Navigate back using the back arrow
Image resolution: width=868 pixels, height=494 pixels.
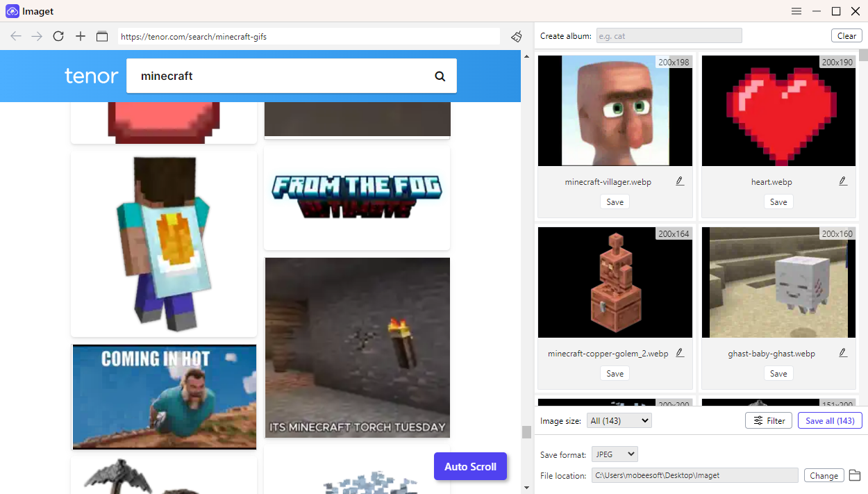[15, 36]
